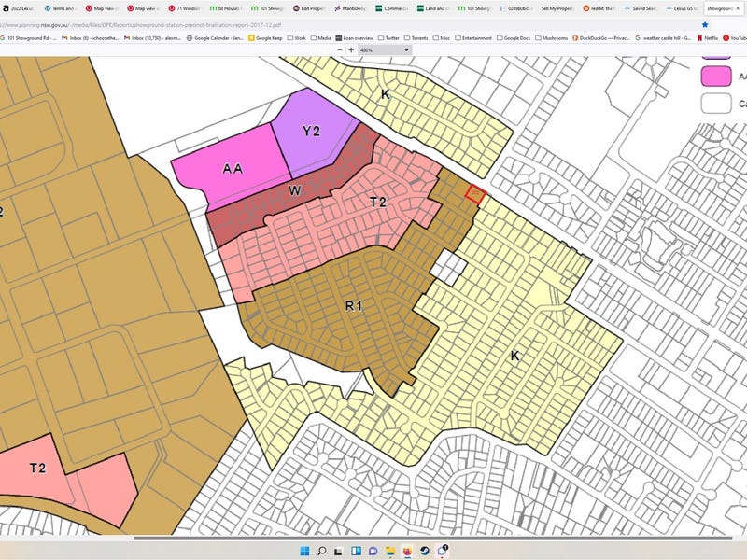Click the Firefox icon in the taskbar
Image resolution: width=747 pixels, height=560 pixels.
[405, 551]
